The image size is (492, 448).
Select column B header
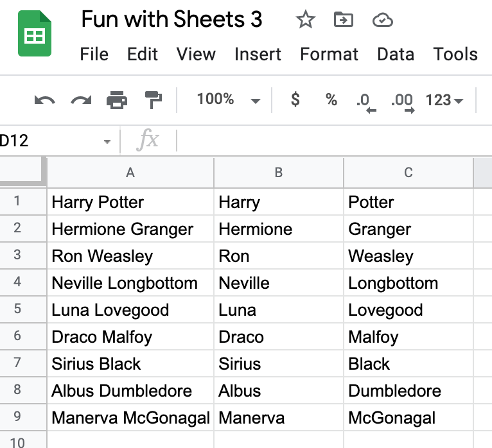[x=278, y=173]
